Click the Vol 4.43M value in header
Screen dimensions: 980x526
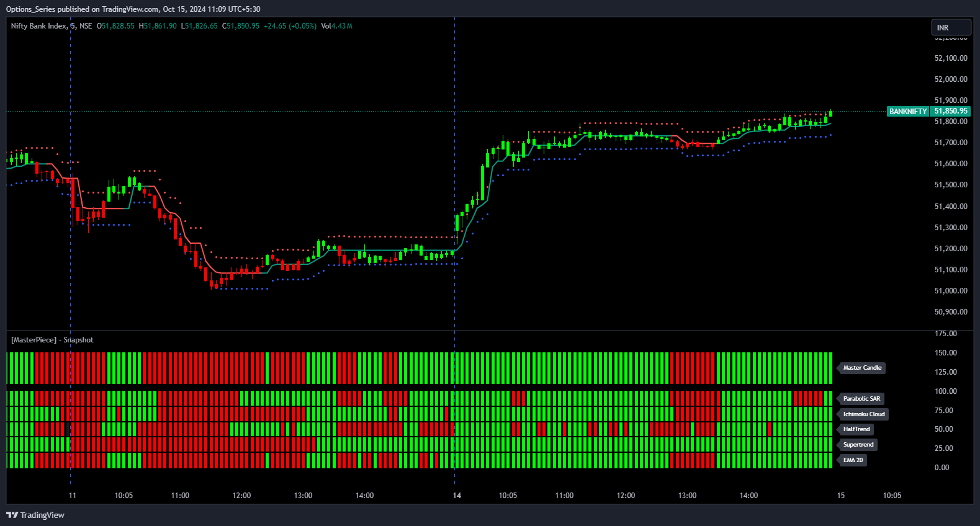[336, 26]
